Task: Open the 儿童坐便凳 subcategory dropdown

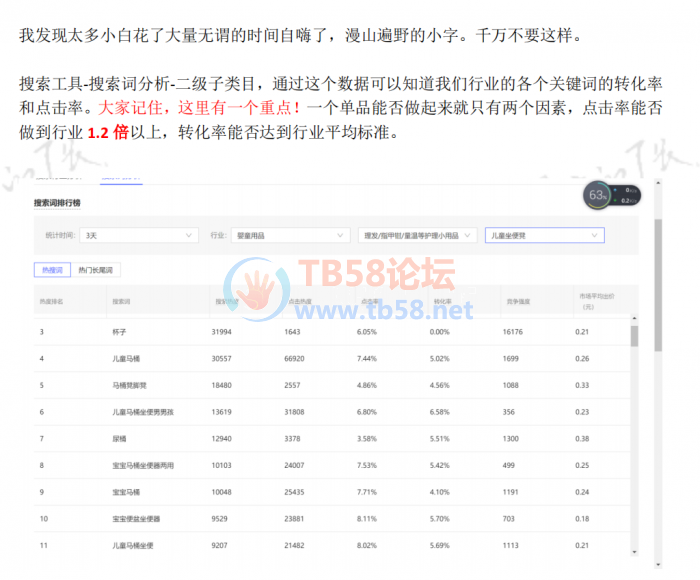Action: [545, 235]
